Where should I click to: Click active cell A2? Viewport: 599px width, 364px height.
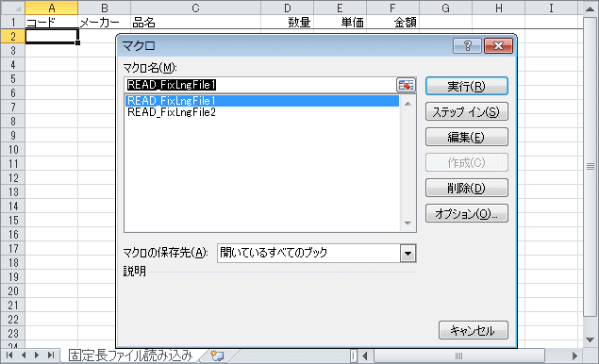(x=52, y=36)
